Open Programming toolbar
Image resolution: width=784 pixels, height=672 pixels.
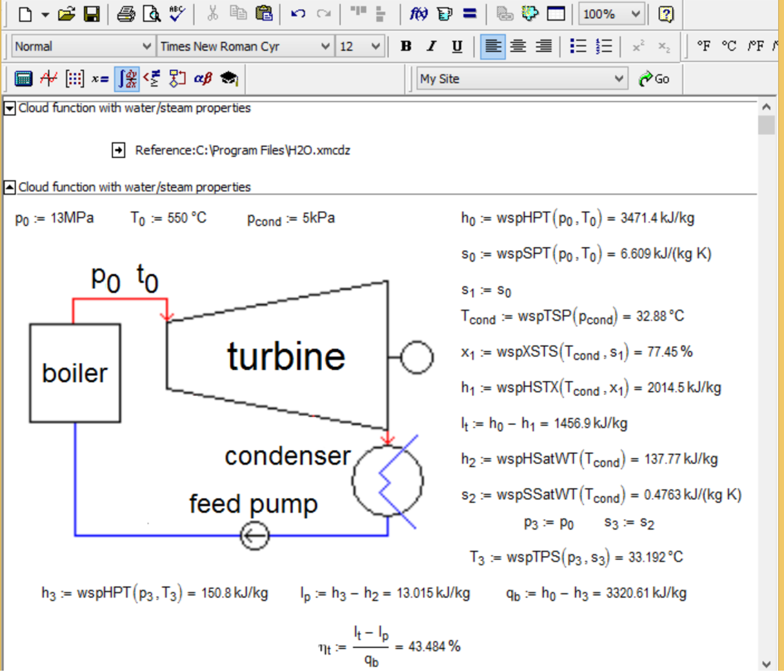tap(177, 79)
